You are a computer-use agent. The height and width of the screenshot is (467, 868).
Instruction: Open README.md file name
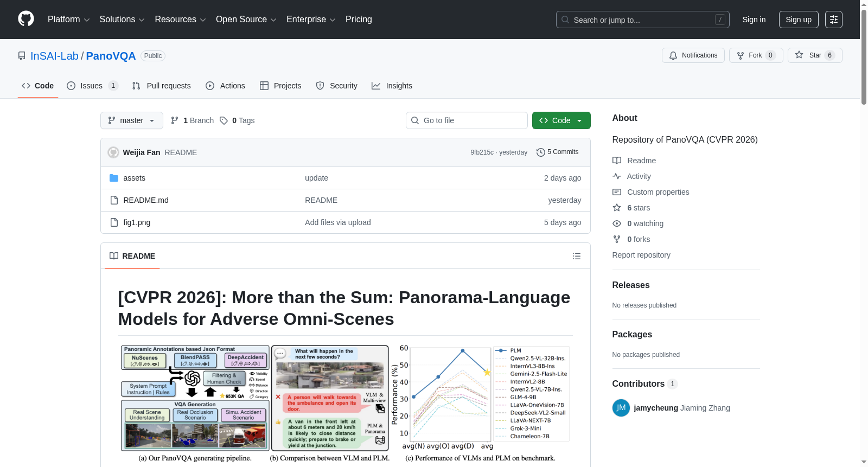146,200
